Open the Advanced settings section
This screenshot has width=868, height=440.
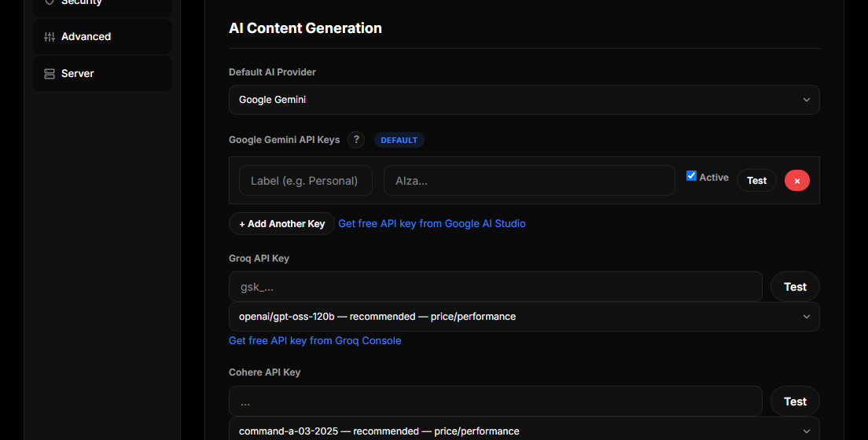(102, 36)
